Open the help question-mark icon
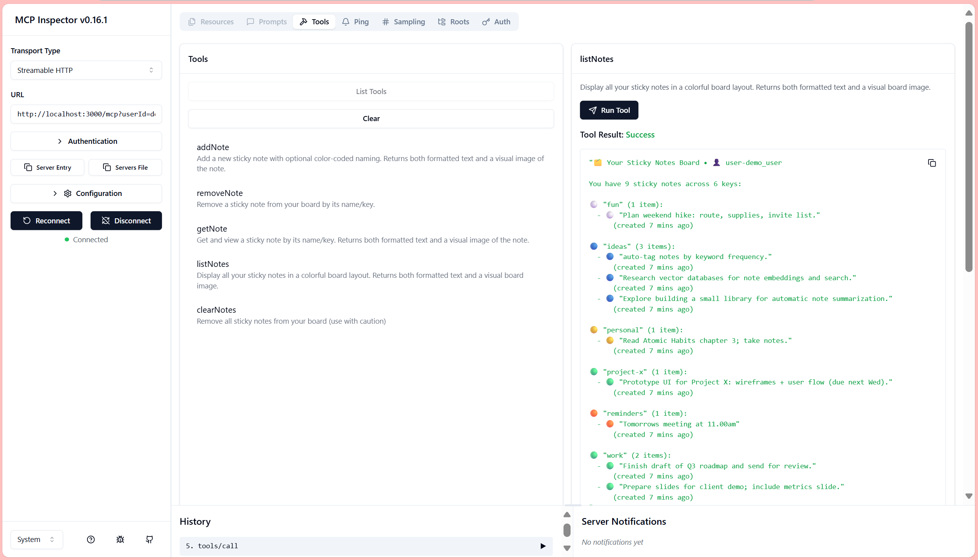This screenshot has width=978, height=560. coord(91,540)
